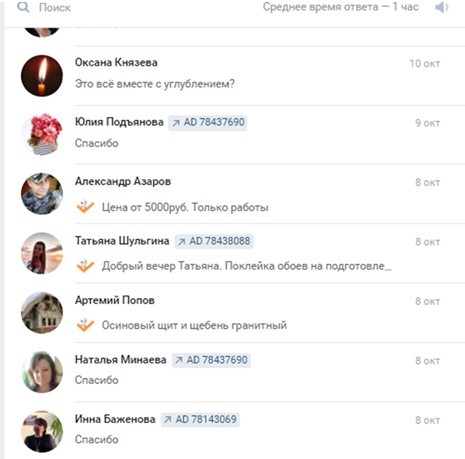Click the reply icon in Александр Азаров's message

click(85, 207)
